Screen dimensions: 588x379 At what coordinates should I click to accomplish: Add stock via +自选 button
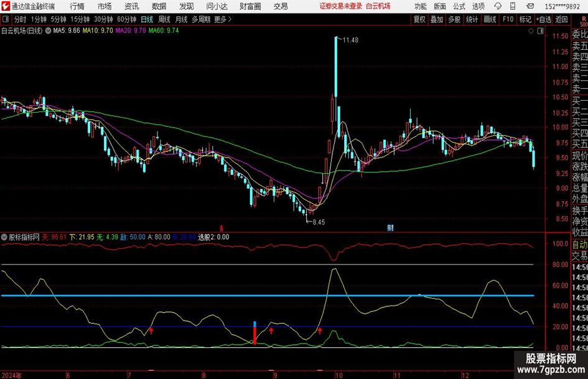click(x=543, y=19)
